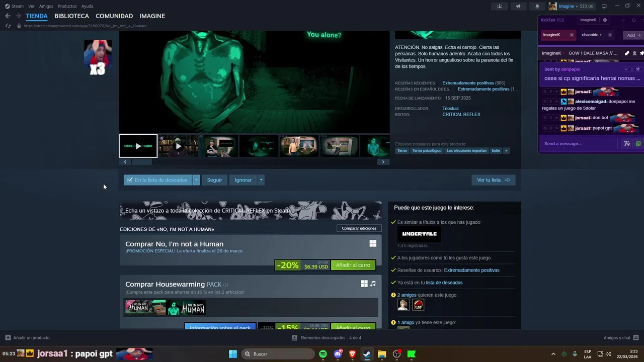Switch to the BIBLIOTECA tab
The width and height of the screenshot is (644, 362).
[x=71, y=16]
